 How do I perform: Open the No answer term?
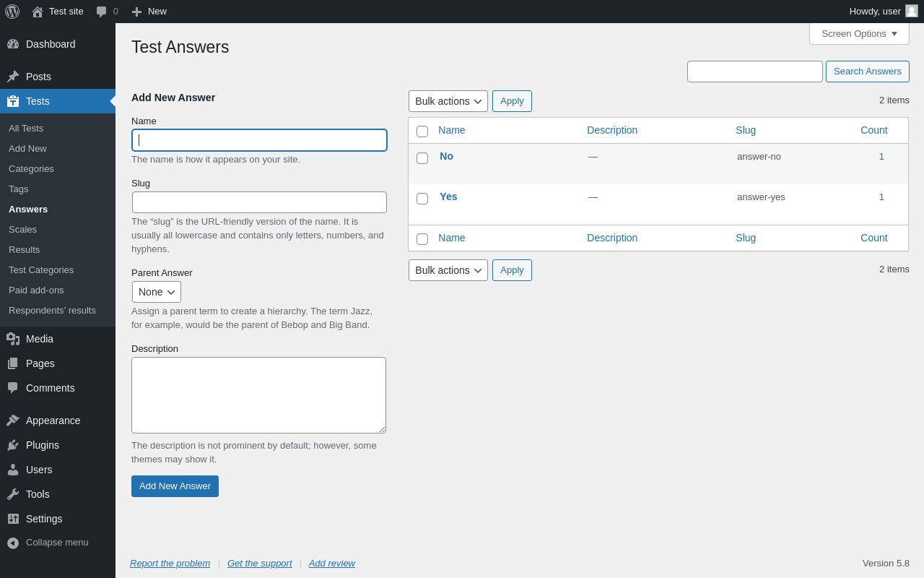(447, 156)
